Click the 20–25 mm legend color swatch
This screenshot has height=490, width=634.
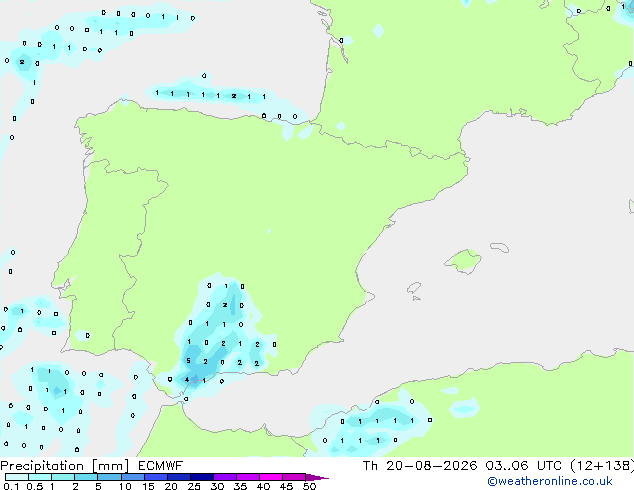click(178, 477)
